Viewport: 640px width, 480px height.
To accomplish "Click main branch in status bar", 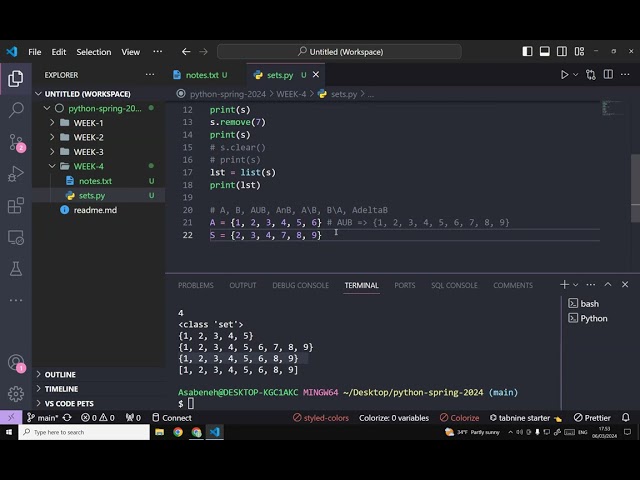I will pyautogui.click(x=42, y=418).
